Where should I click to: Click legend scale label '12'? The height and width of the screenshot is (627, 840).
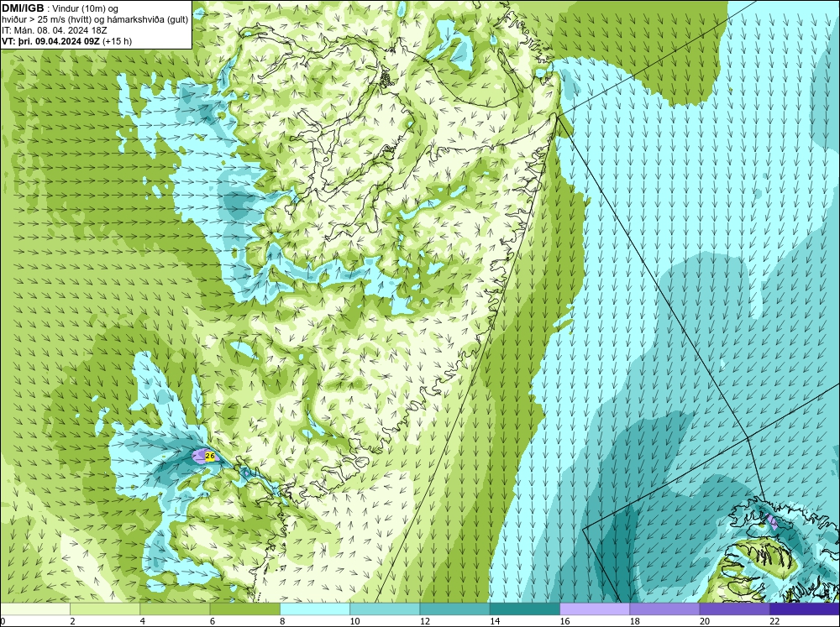(x=425, y=621)
